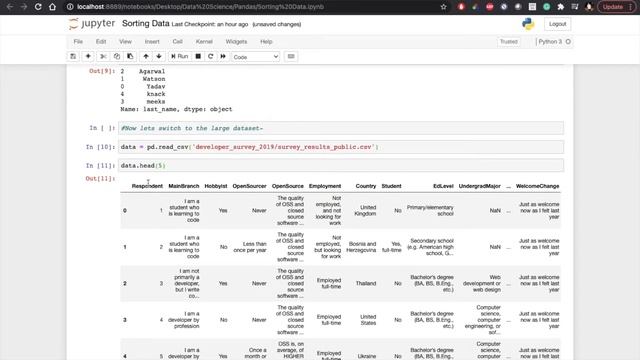Open the Help menu

click(x=266, y=42)
